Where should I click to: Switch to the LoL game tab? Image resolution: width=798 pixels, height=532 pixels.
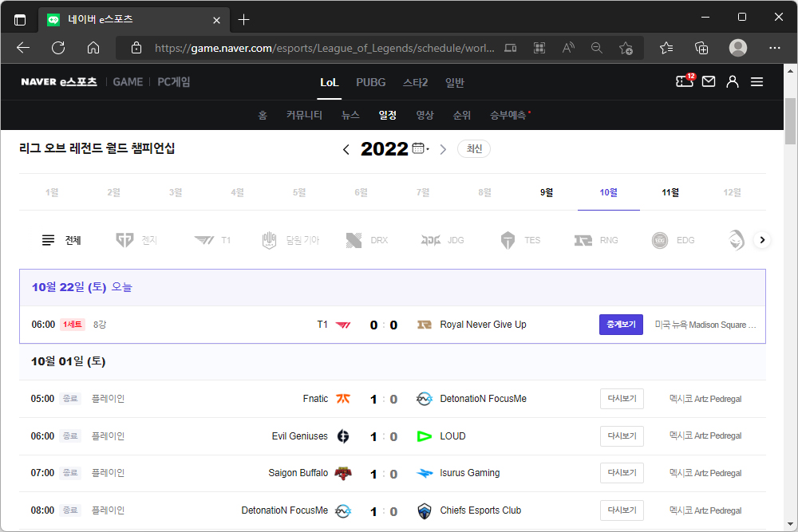tap(330, 82)
